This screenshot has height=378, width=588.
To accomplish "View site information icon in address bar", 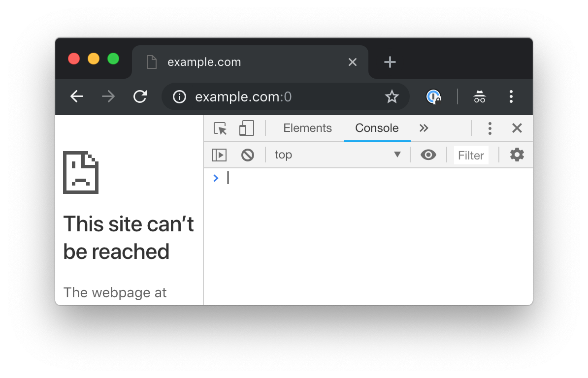I will click(179, 96).
